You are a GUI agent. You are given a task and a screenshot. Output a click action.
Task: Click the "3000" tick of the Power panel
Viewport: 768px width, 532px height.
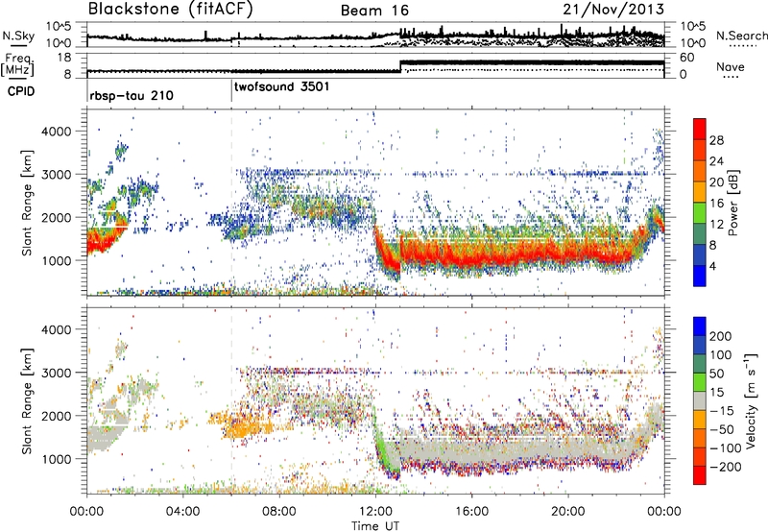(x=56, y=175)
